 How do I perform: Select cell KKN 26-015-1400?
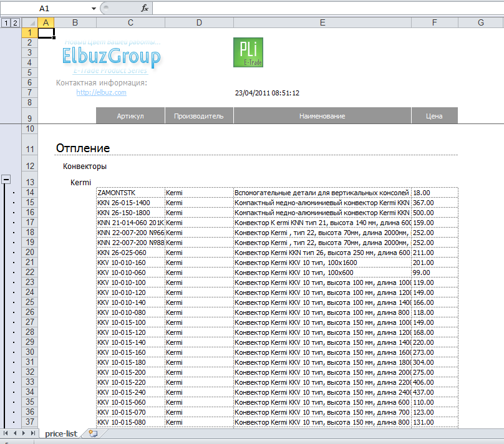(x=130, y=203)
